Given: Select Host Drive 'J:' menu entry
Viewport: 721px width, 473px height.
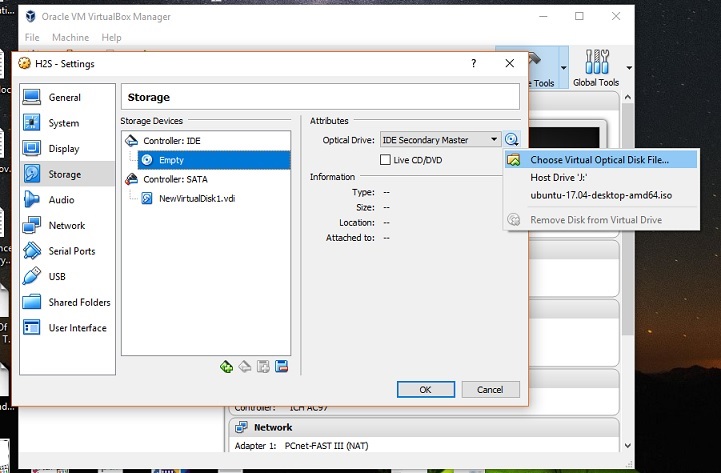Looking at the screenshot, I should point(601,177).
